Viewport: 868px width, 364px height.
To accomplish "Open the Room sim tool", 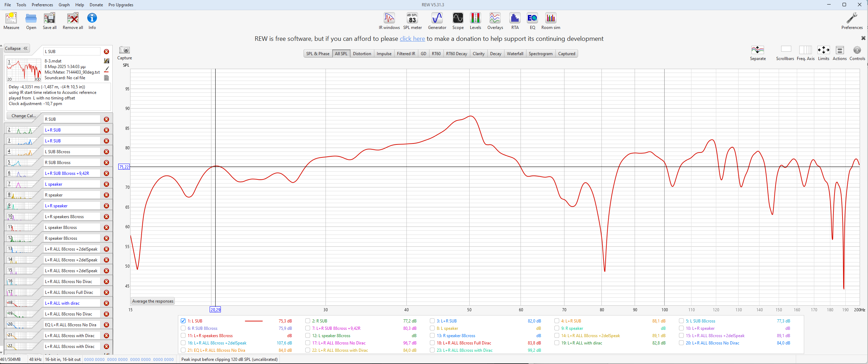I will click(x=551, y=21).
